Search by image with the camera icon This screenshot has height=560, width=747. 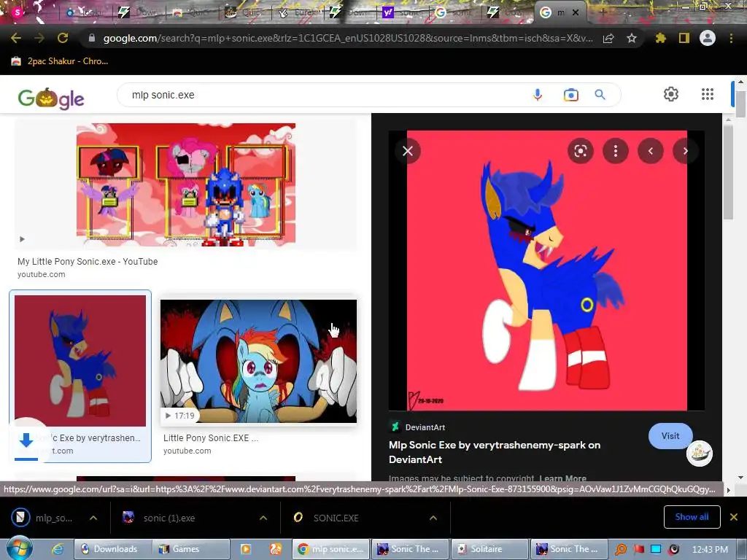(x=570, y=95)
